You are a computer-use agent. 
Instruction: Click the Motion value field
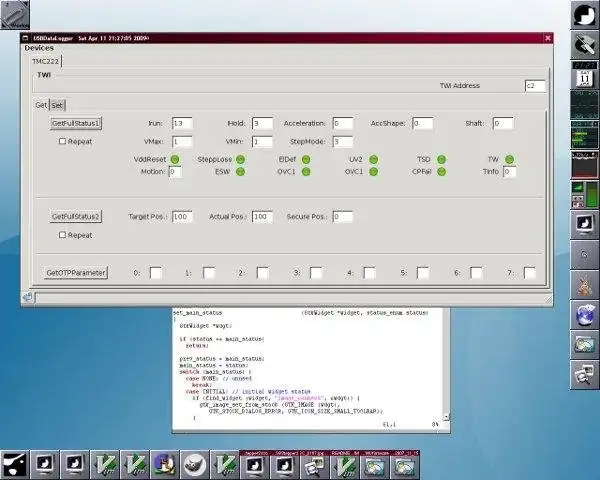pos(175,171)
